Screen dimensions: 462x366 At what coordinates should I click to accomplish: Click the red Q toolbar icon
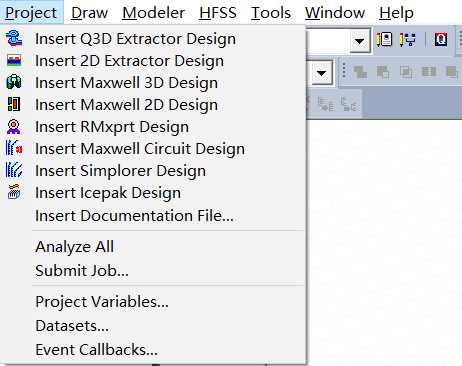440,40
